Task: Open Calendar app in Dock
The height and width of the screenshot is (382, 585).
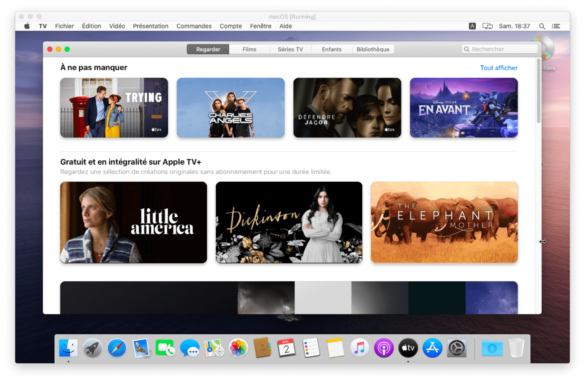Action: (287, 348)
